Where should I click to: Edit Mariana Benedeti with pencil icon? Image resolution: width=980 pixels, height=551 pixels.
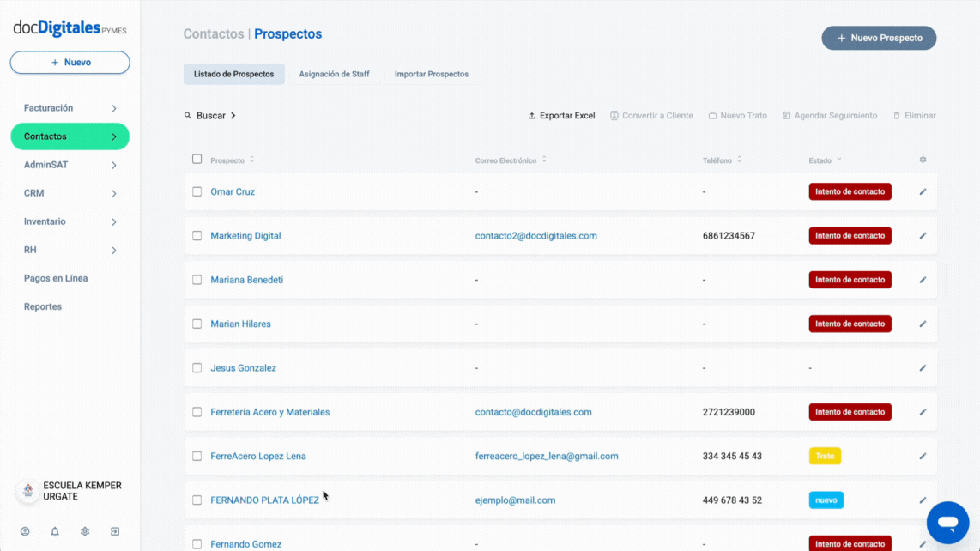(923, 280)
